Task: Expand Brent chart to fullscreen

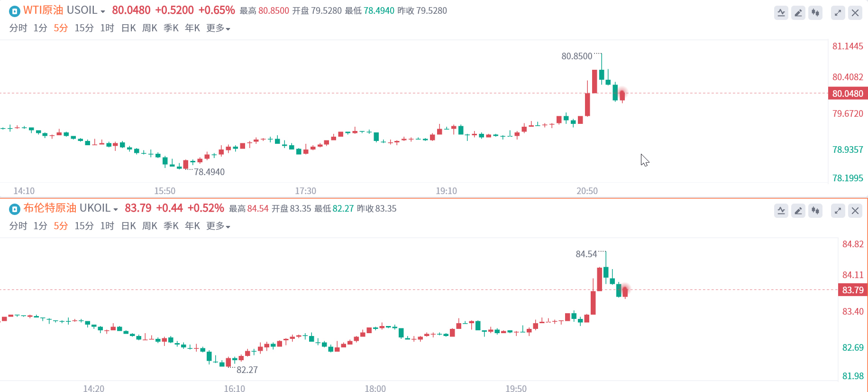Action: coord(838,211)
